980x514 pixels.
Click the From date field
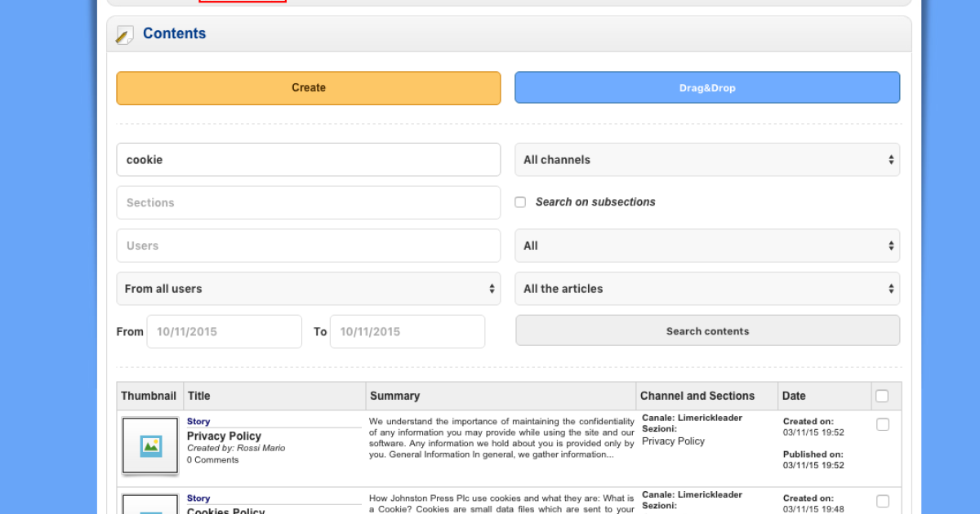pos(224,332)
